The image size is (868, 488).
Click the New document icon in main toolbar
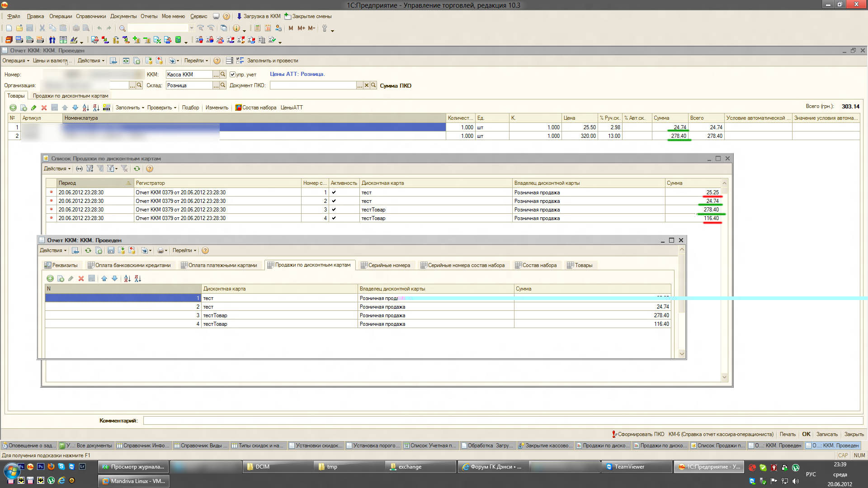pos(9,28)
